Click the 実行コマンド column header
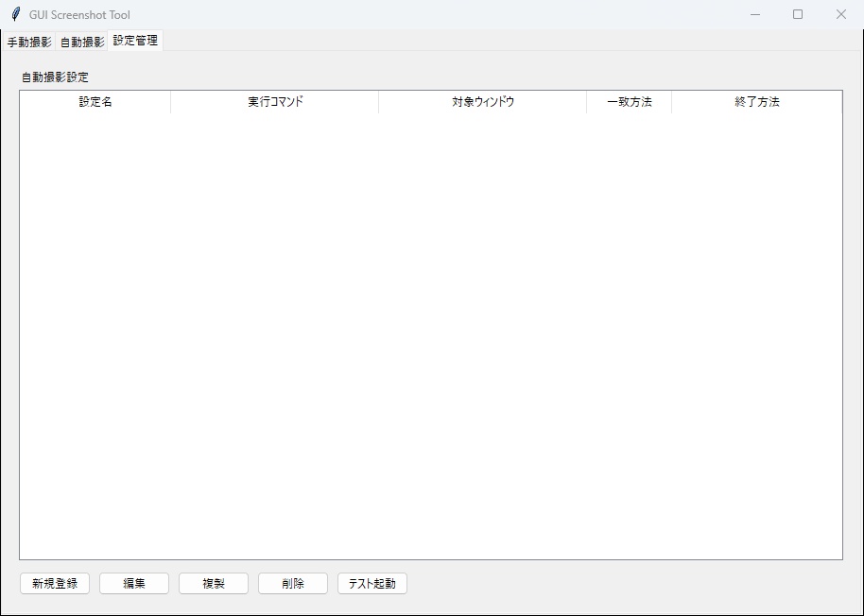The height and width of the screenshot is (616, 864). [275, 102]
